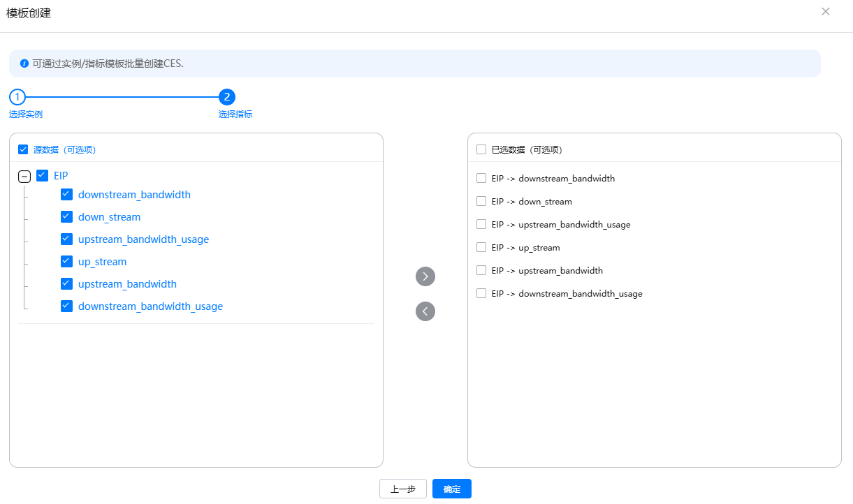Check EIP -> up_stream in selected list

481,248
